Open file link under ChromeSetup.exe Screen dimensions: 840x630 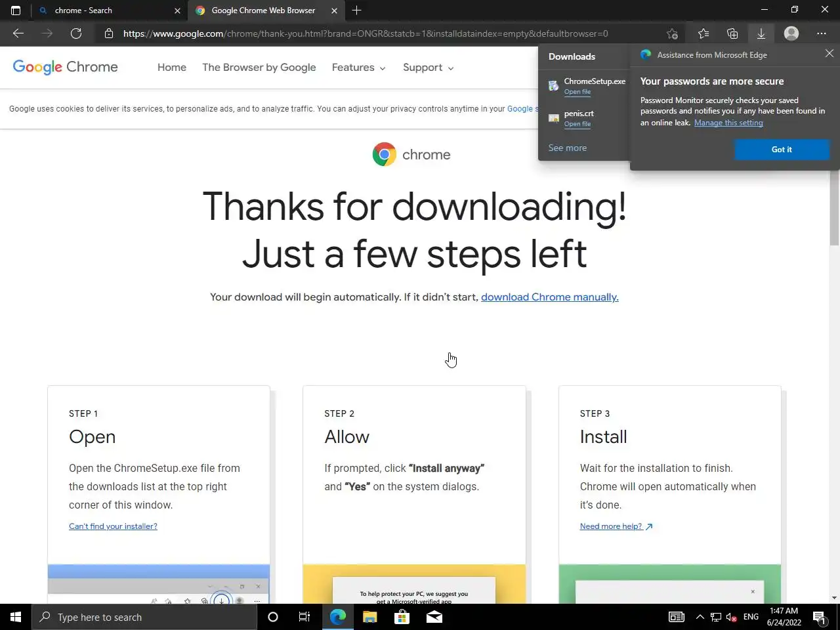pyautogui.click(x=577, y=92)
